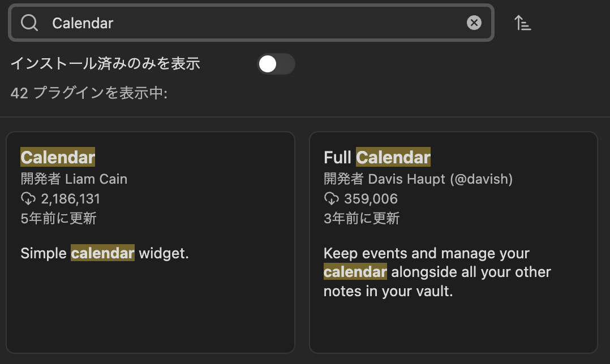The image size is (610, 364).
Task: Click download icon on Full Calendar card
Action: 331,198
